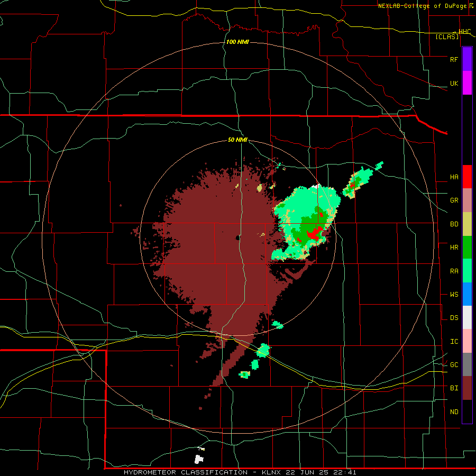The width and height of the screenshot is (476, 476).
Task: Click the white DS dry snow swatch
Action: [x=467, y=317]
